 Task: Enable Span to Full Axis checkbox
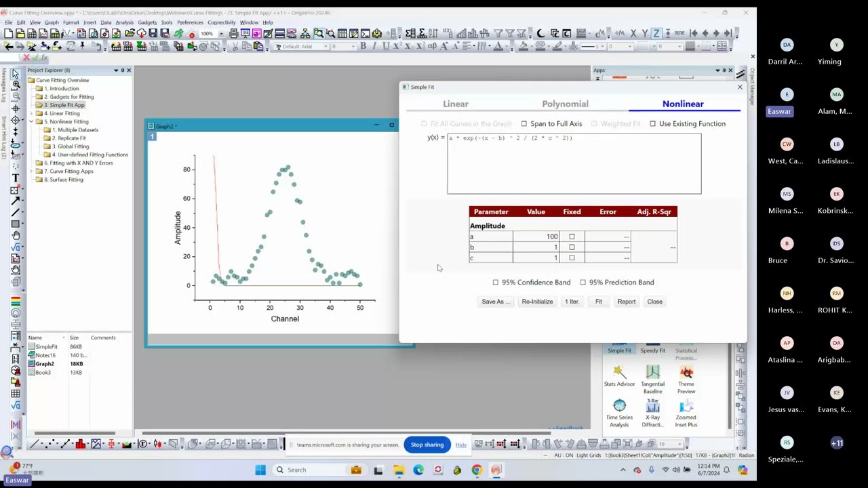tap(524, 123)
